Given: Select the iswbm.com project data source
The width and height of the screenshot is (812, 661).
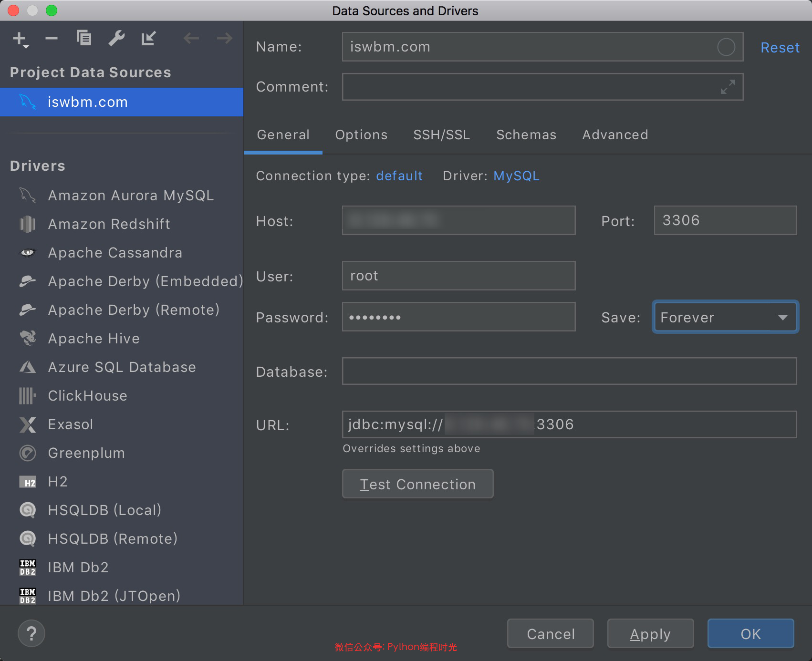Looking at the screenshot, I should tap(88, 102).
